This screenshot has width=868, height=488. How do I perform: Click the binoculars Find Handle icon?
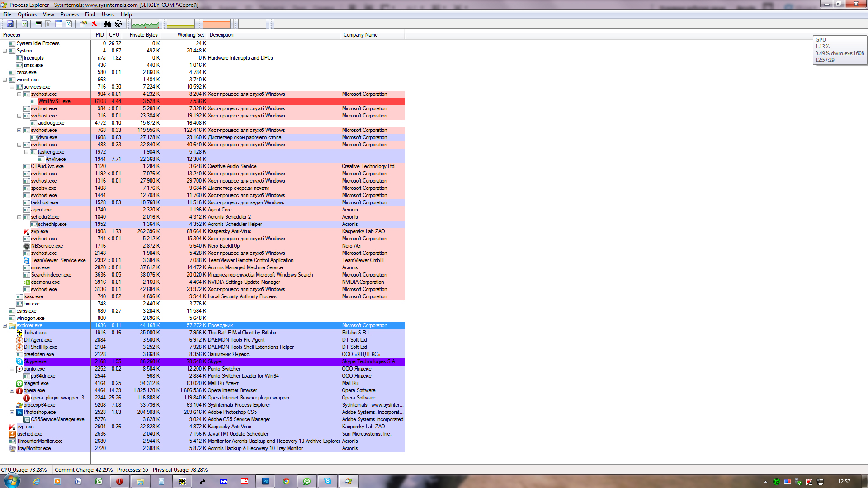108,24
